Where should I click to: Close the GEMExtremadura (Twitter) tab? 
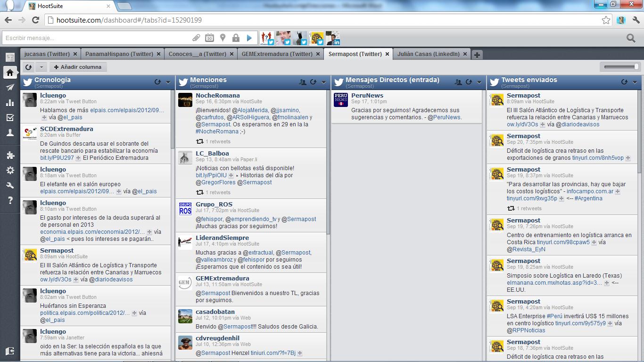pyautogui.click(x=317, y=54)
